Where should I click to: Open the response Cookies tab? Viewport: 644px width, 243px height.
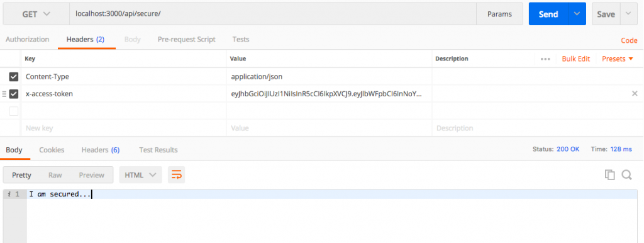tap(52, 150)
